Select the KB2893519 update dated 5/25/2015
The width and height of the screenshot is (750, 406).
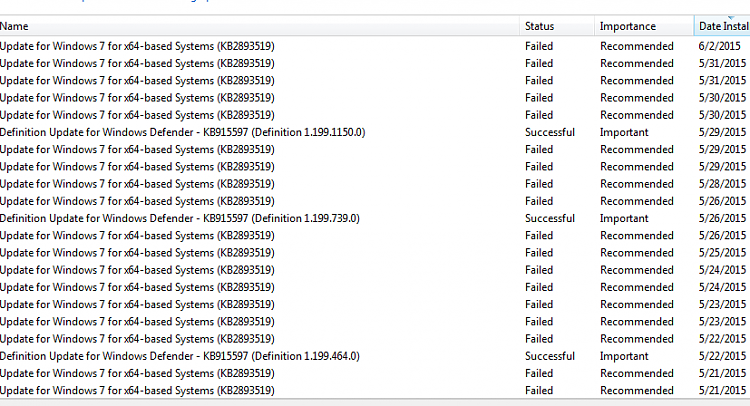tap(137, 252)
